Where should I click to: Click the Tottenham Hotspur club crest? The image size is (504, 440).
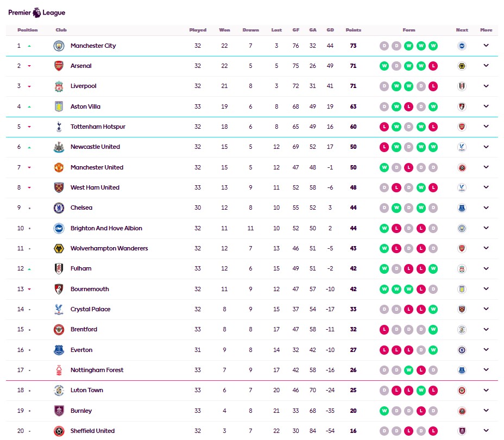[x=59, y=127]
